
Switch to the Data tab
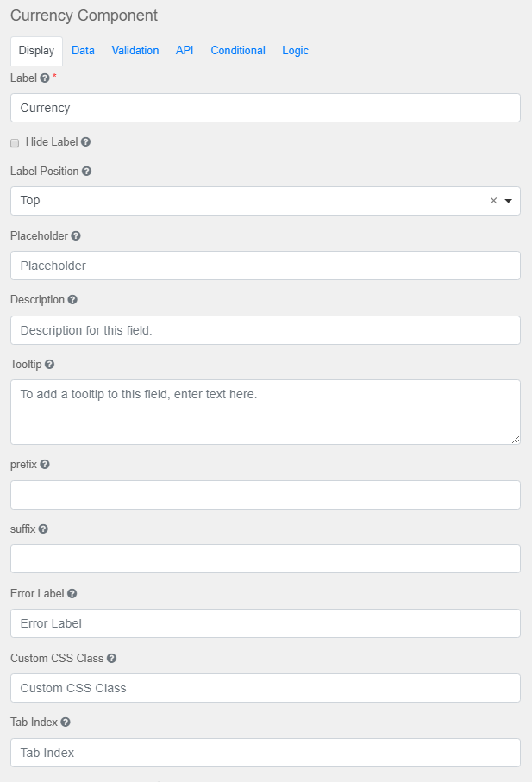click(83, 50)
